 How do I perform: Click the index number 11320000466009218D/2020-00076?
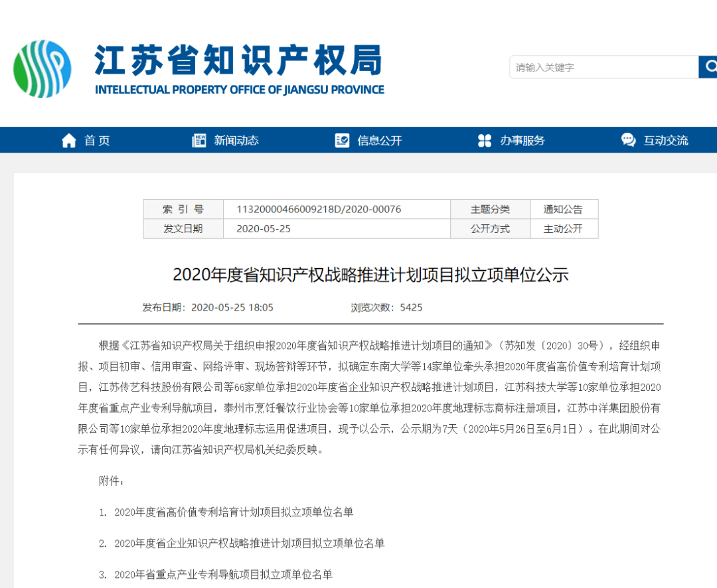(x=319, y=210)
